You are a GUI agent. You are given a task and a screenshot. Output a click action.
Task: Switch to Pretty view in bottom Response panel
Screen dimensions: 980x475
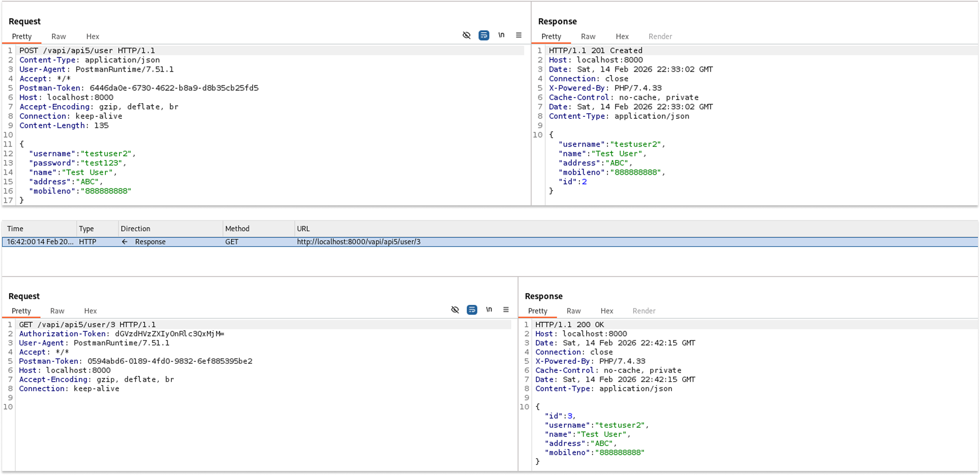[x=537, y=310]
